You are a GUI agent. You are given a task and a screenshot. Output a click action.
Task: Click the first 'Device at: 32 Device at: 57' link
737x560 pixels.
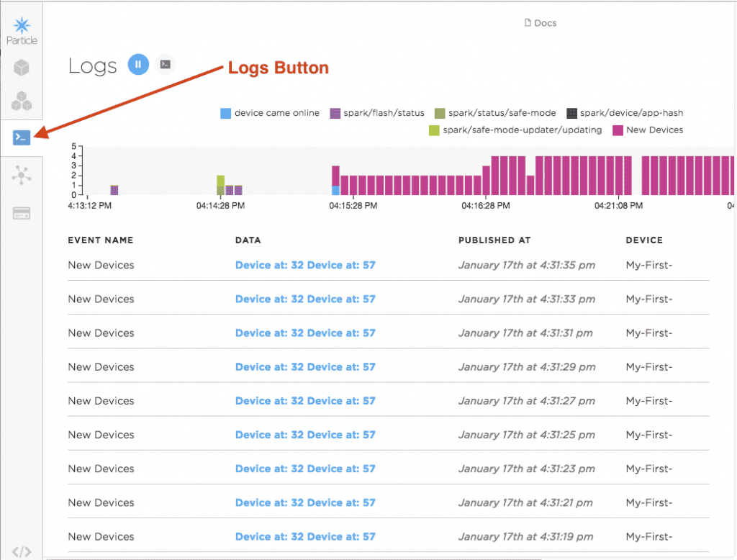tap(304, 265)
